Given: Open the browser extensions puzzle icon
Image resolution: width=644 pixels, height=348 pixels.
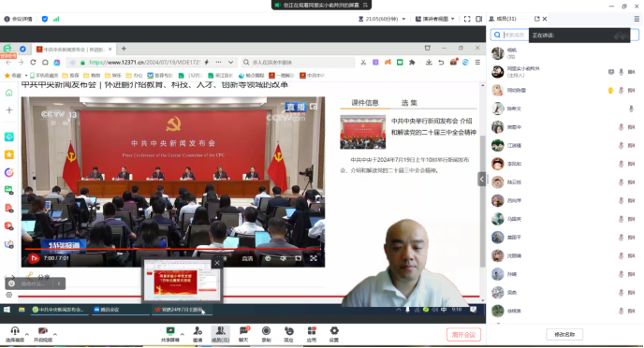Looking at the screenshot, I should click(x=412, y=63).
